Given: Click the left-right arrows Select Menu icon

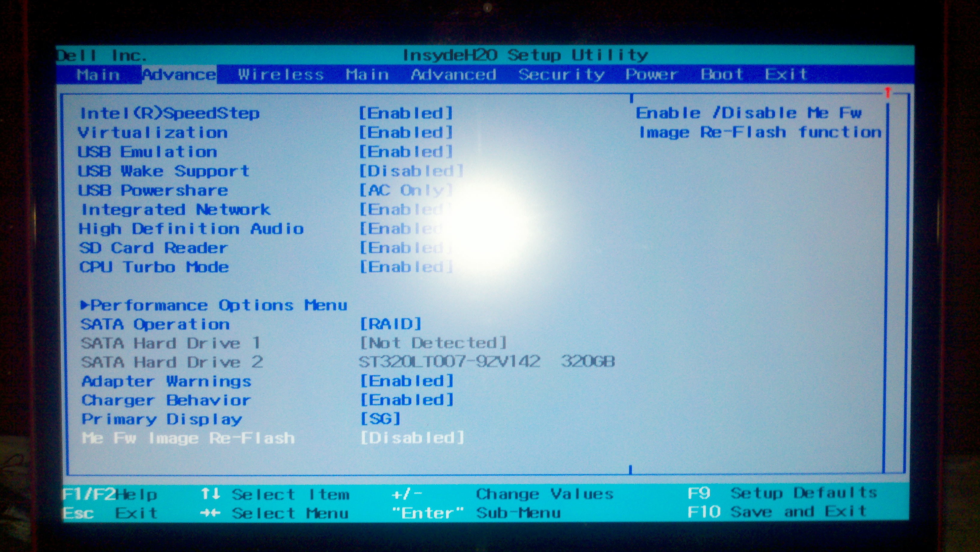Looking at the screenshot, I should click(210, 513).
